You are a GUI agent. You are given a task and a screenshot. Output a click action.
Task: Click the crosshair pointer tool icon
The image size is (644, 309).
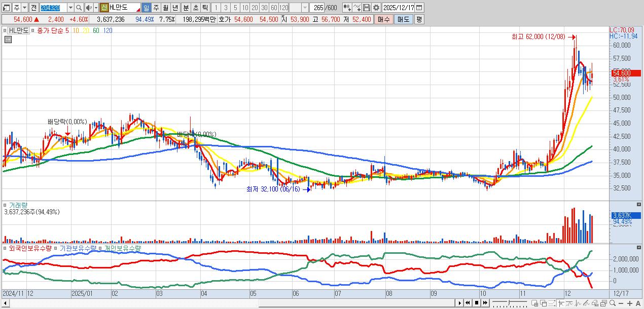[x=561, y=303]
